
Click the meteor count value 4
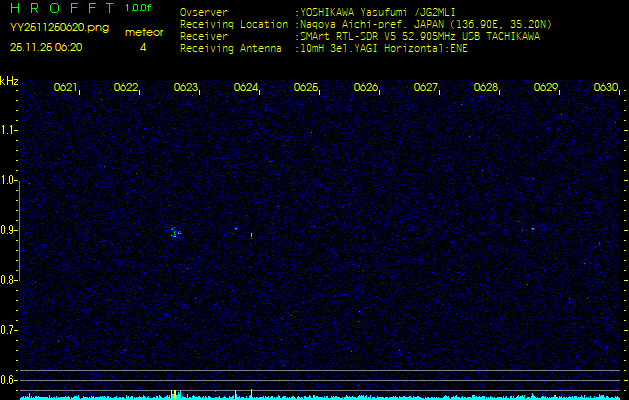point(143,47)
